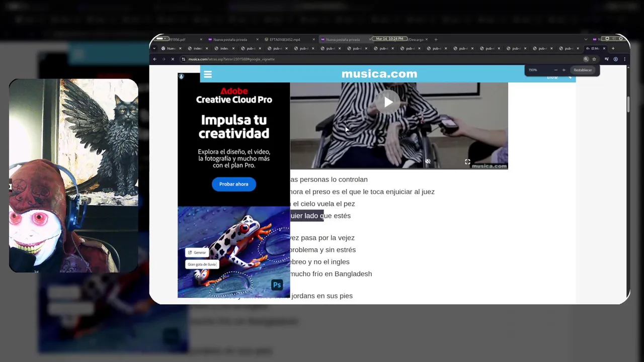
Task: Open the browser profile icon
Action: tap(615, 59)
